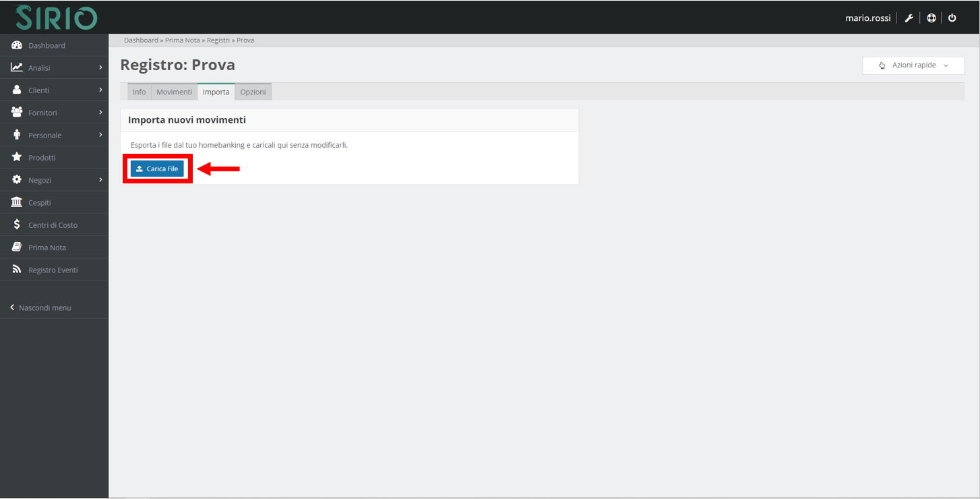Click the Dashboard gauge icon in sidebar
Screen dimensions: 980x499
(x=17, y=45)
